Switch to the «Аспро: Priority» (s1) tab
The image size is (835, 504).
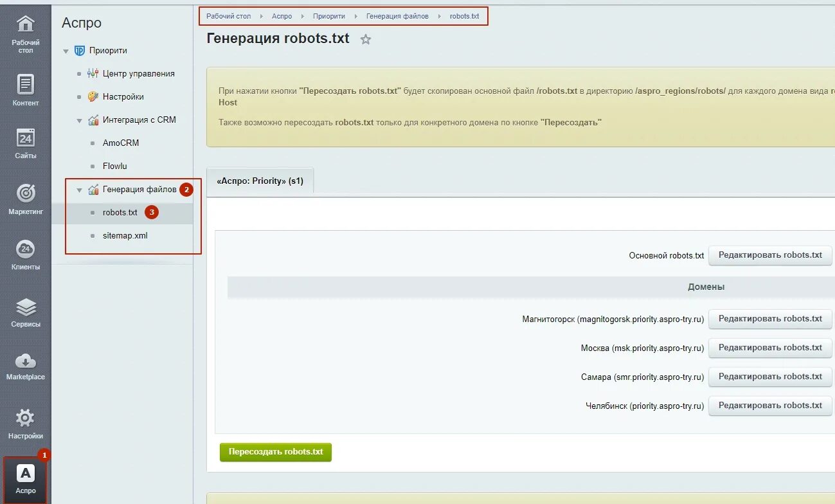pos(259,181)
